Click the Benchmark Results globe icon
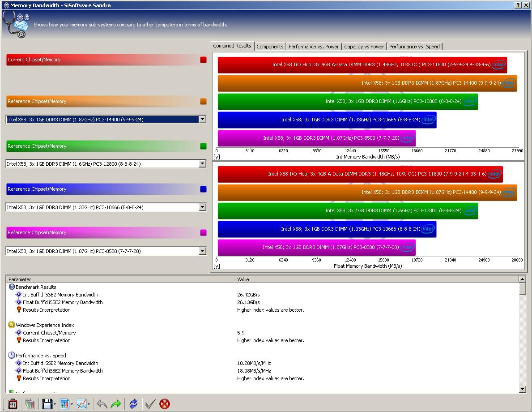 click(x=12, y=287)
